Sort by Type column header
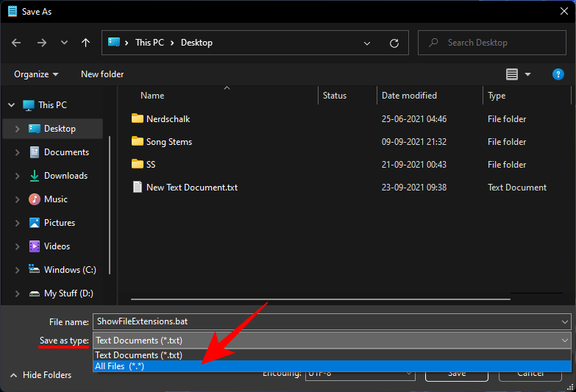 (497, 96)
